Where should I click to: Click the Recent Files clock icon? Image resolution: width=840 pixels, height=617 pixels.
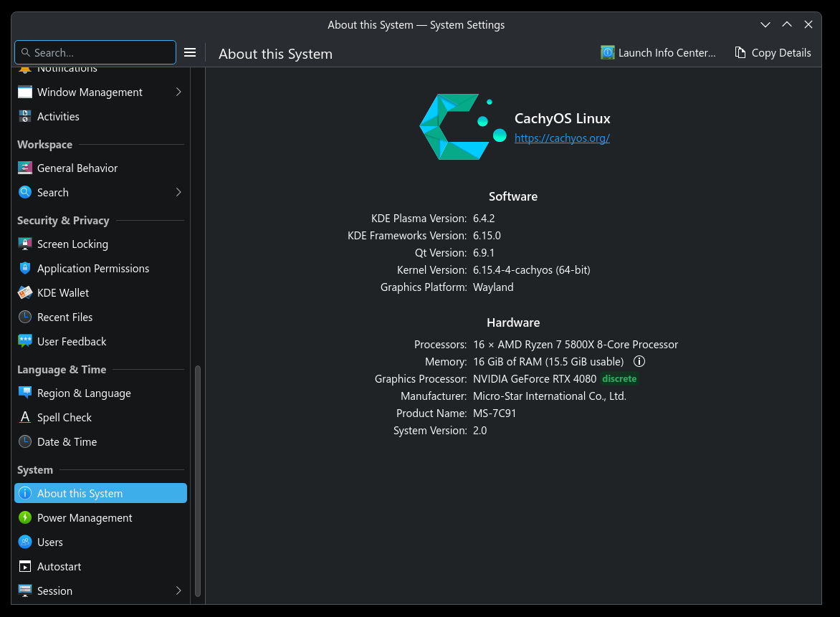(25, 317)
